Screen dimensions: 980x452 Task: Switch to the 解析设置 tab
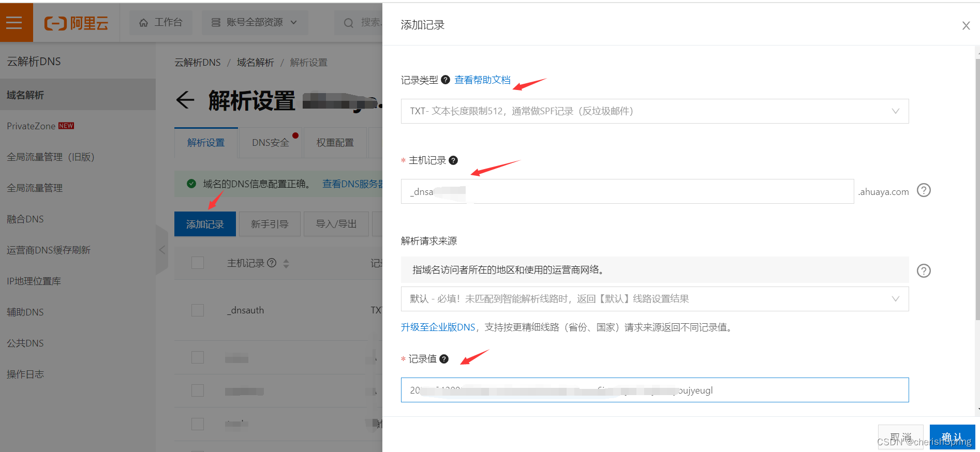(x=206, y=143)
